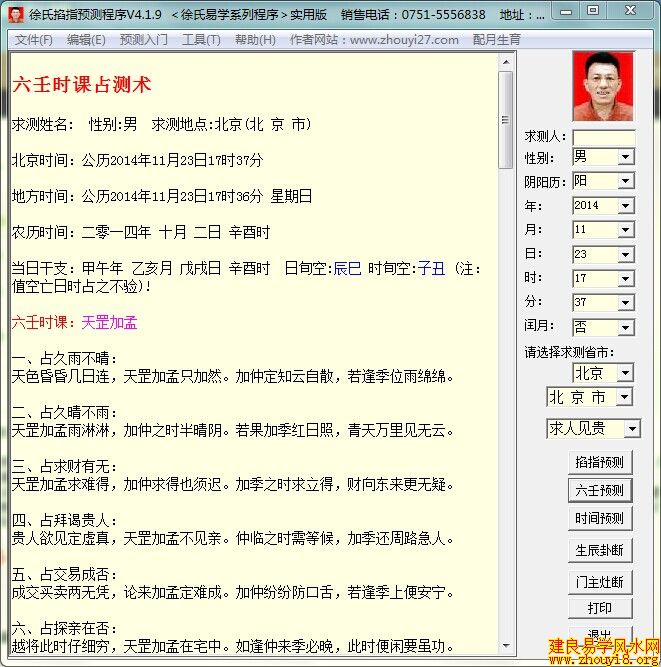661x667 pixels.
Task: Click the heading 六壬时课占测术
Action: click(x=82, y=84)
